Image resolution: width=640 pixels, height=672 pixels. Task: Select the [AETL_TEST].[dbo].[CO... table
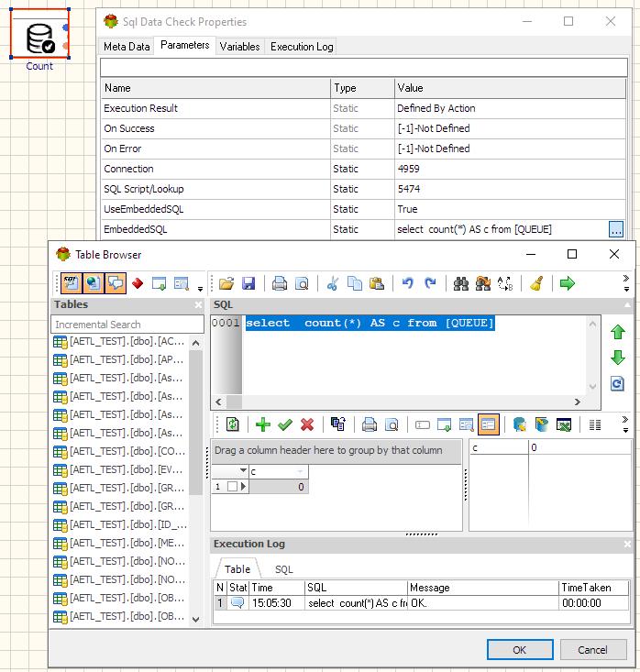pyautogui.click(x=119, y=451)
